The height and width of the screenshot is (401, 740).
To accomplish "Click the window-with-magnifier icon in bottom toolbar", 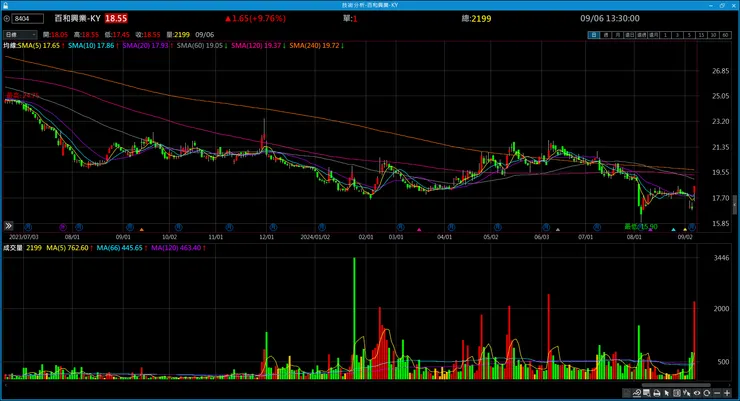I will [647, 393].
